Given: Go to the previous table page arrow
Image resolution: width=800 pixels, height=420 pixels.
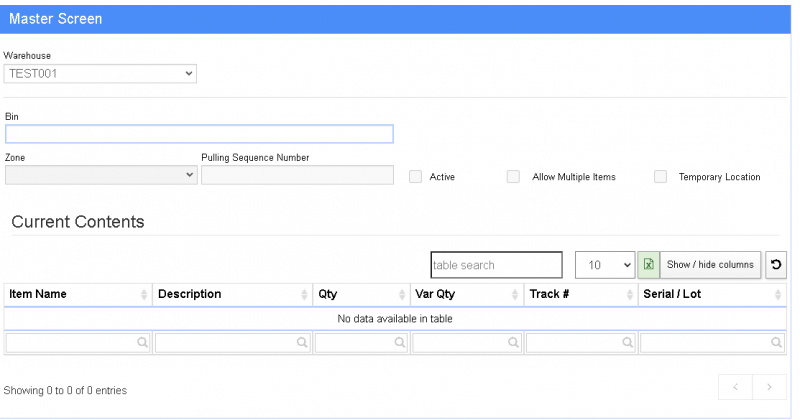Looking at the screenshot, I should pos(735,387).
